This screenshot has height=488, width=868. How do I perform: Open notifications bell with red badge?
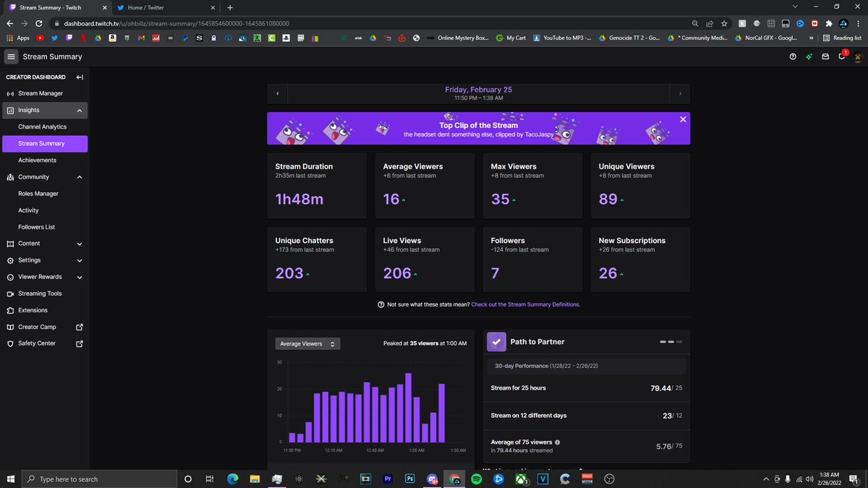coord(841,56)
